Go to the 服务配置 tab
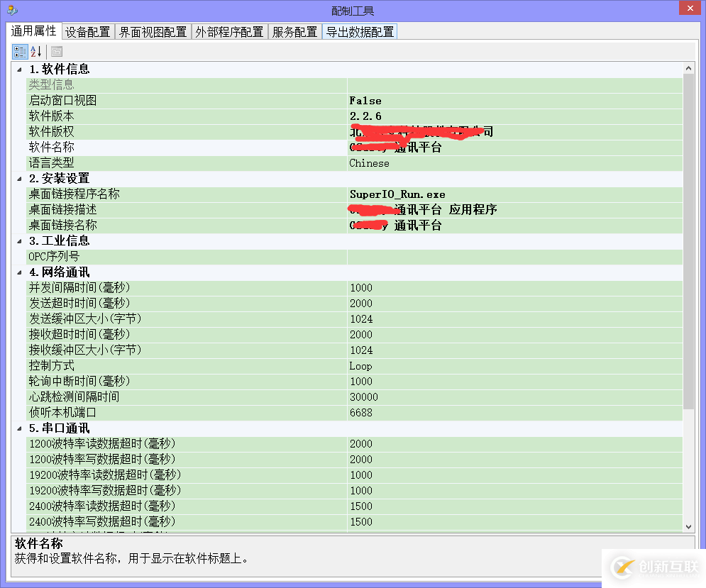This screenshot has height=588, width=706. click(295, 32)
